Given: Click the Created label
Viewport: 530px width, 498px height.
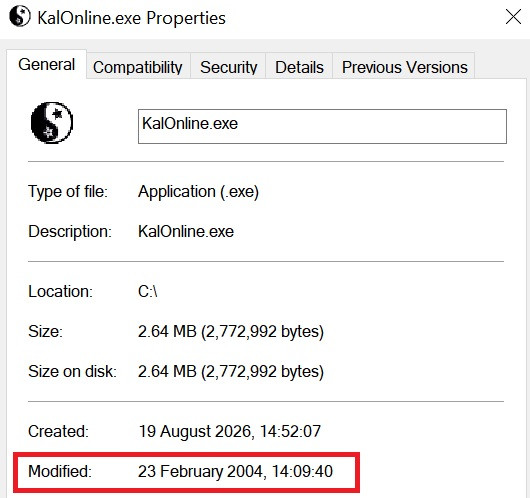Looking at the screenshot, I should (x=58, y=431).
